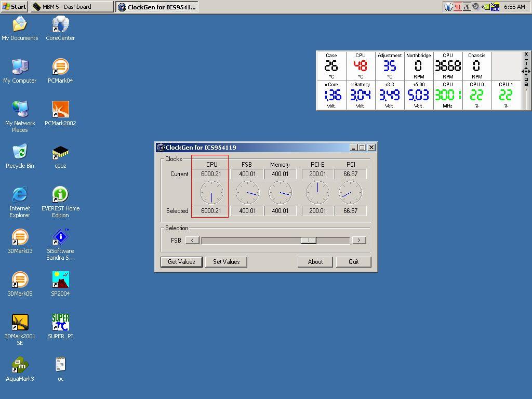This screenshot has height=399, width=532.
Task: Select the CoreCenter desktop icon
Action: (x=60, y=25)
